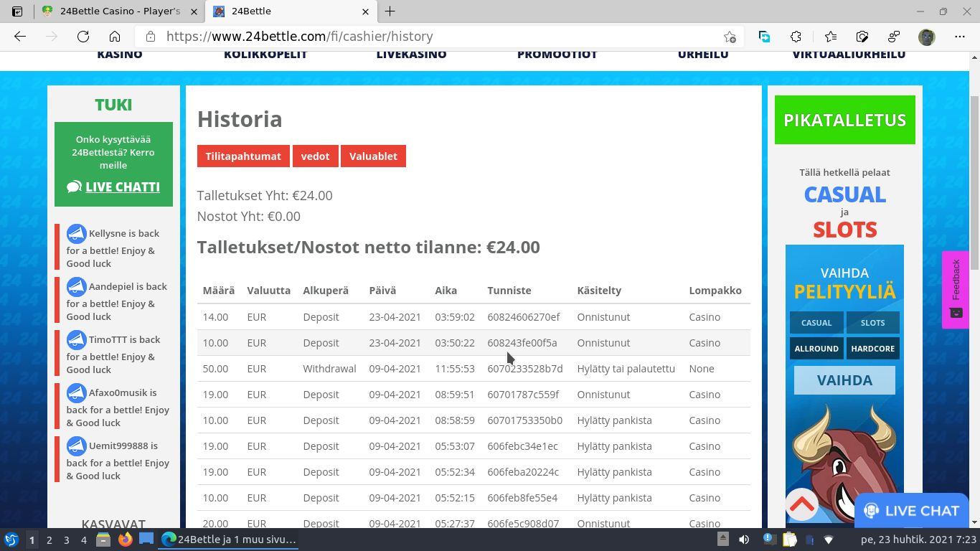Open the tab actions menu icon
Image resolution: width=980 pixels, height=551 pixels.
(x=17, y=11)
